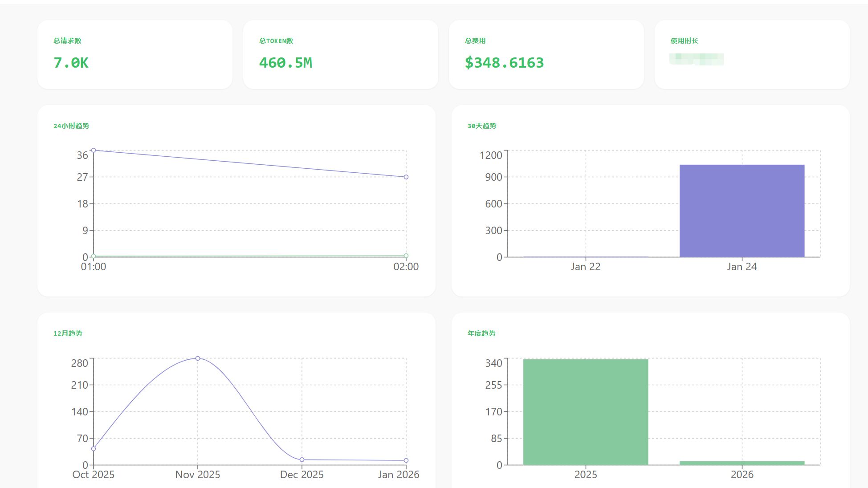Click the 年度趋势 chart title
Image resolution: width=868 pixels, height=488 pixels.
tap(481, 333)
